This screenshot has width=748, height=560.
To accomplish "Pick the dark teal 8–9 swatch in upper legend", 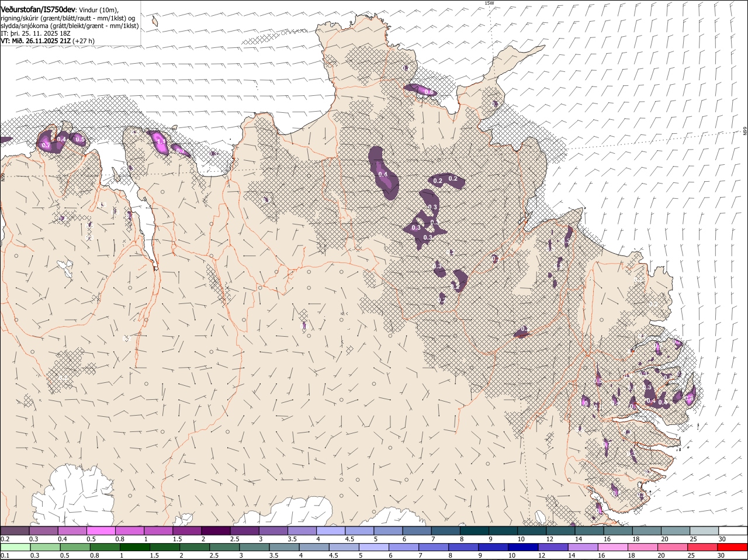I will coord(475,530).
